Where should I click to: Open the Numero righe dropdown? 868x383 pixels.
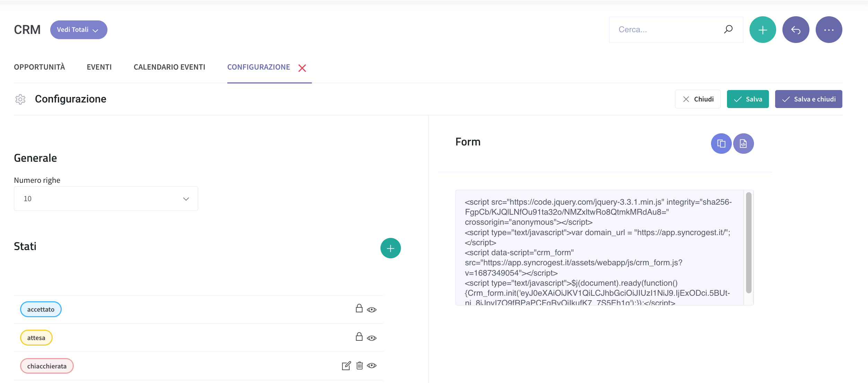(x=106, y=199)
